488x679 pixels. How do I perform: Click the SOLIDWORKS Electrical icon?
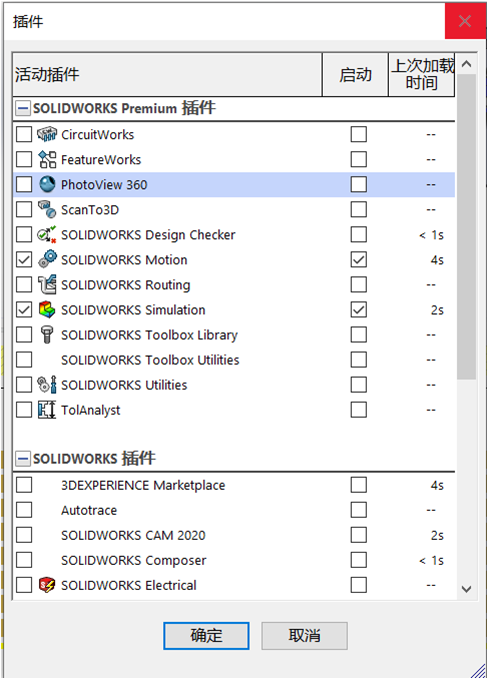coord(47,585)
